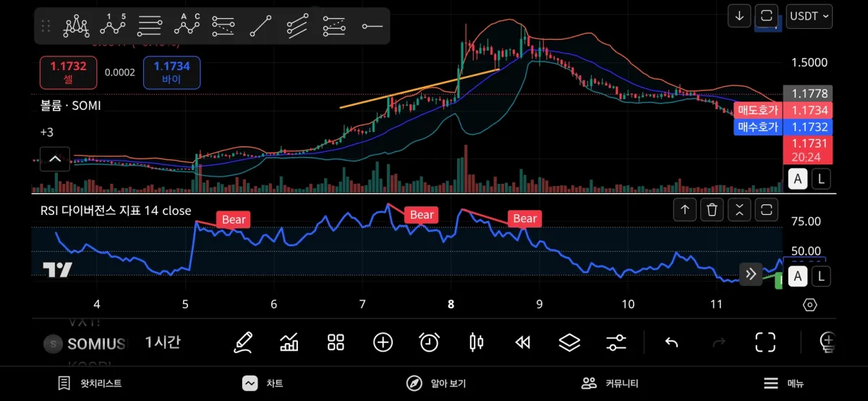
Task: Maximize the main chart pane
Action: point(767,15)
